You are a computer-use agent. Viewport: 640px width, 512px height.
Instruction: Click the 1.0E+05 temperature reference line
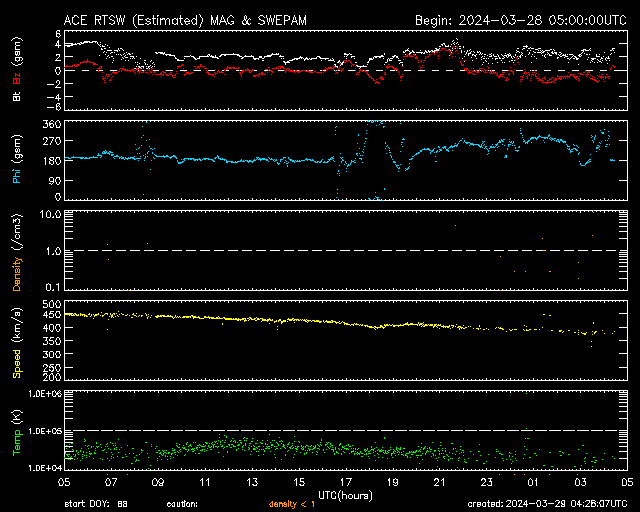(346, 430)
